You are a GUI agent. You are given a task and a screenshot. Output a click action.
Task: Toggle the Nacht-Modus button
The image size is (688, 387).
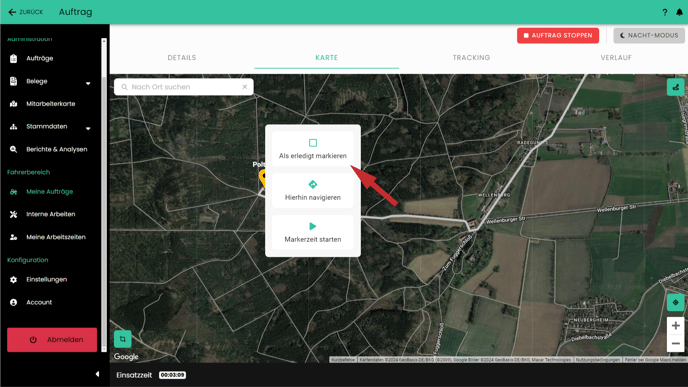(x=649, y=36)
